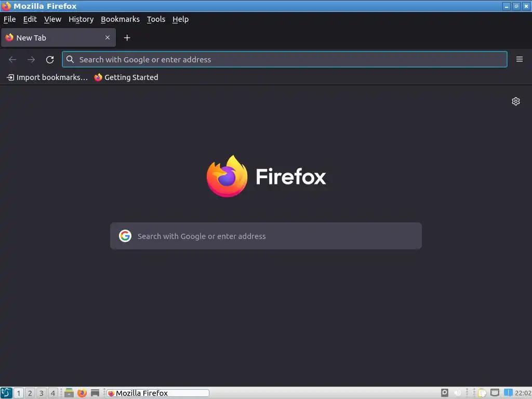Reload the current page

(x=50, y=60)
